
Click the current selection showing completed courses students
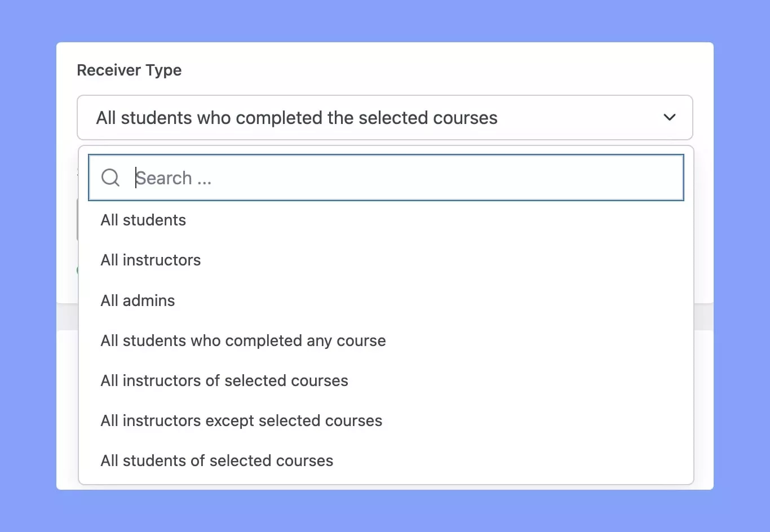pyautogui.click(x=297, y=118)
